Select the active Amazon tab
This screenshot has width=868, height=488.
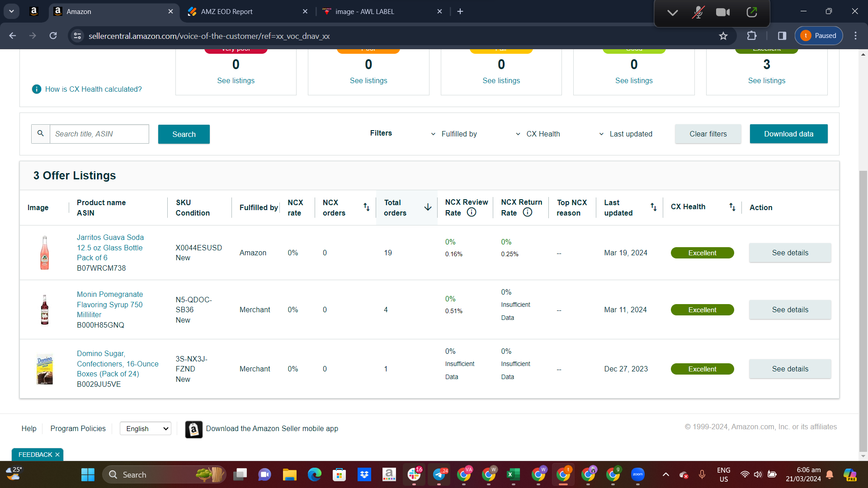[113, 11]
